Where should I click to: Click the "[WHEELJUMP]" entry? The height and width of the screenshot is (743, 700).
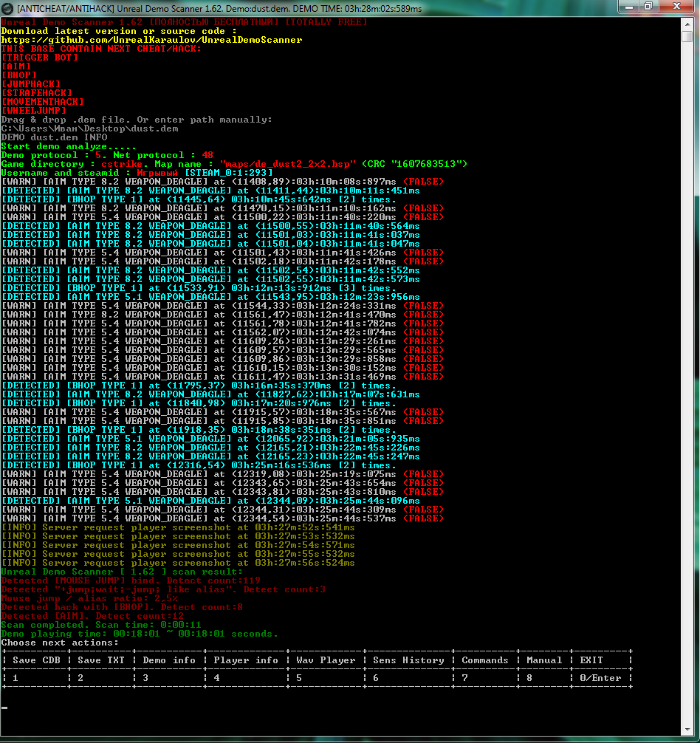34,110
